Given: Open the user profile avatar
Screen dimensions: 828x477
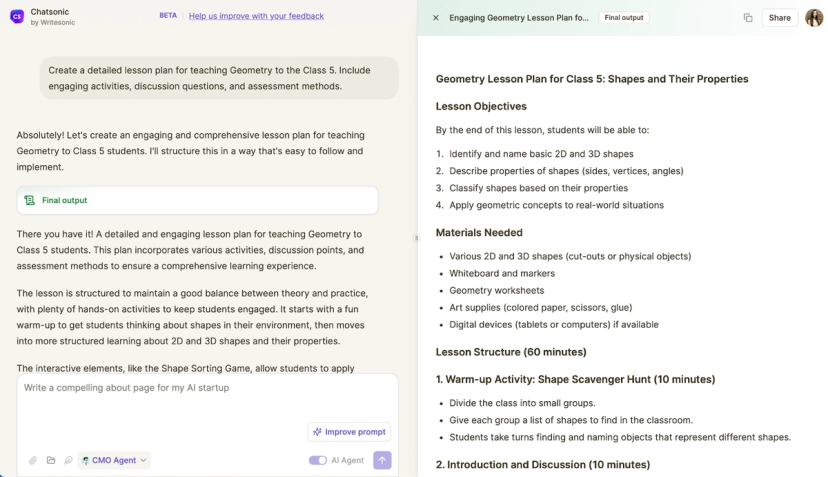Looking at the screenshot, I should click(x=814, y=17).
